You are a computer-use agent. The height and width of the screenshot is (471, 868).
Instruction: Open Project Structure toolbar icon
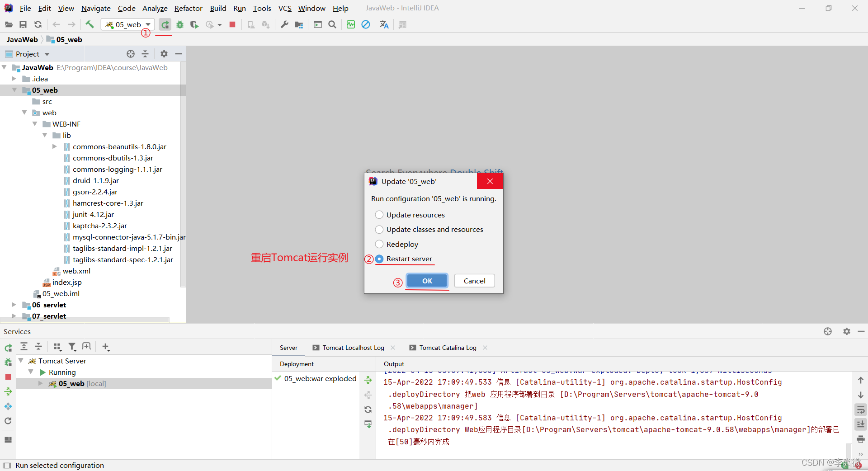[x=299, y=24]
